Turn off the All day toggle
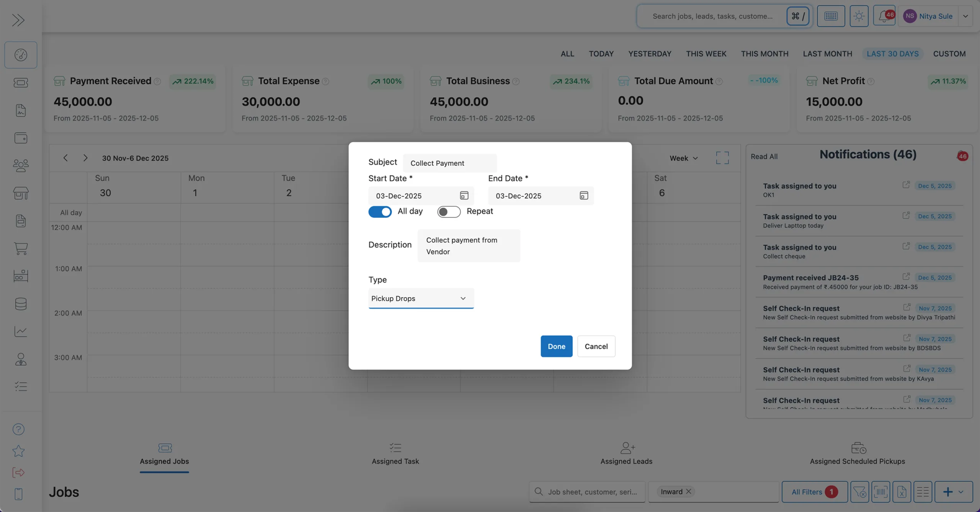980x512 pixels. pos(380,212)
